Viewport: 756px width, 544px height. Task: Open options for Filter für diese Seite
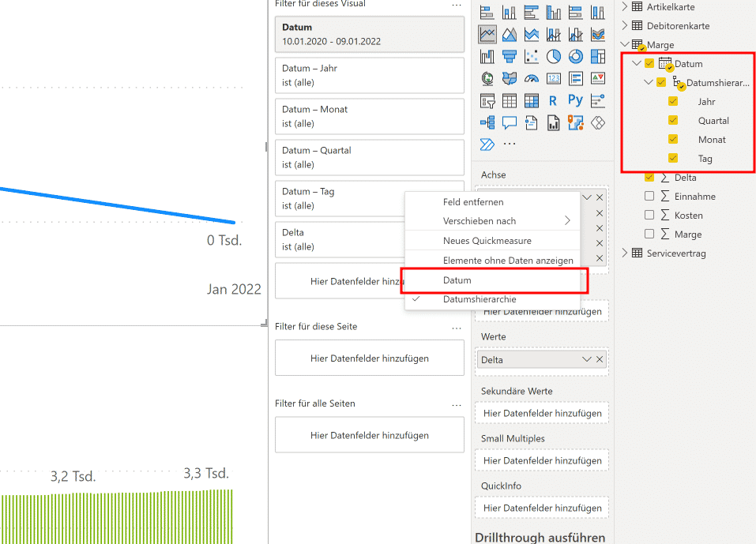pyautogui.click(x=456, y=328)
